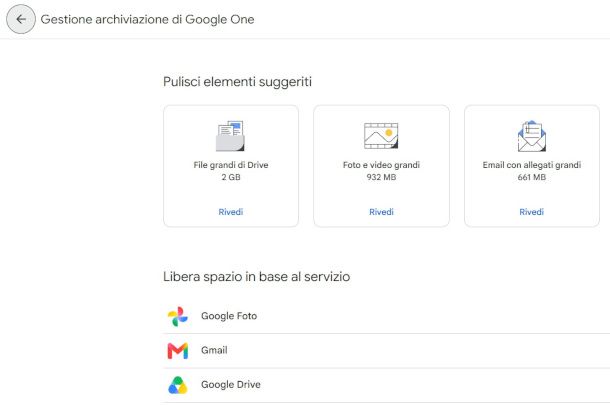Open Rivedi under Foto e video grandi
Image resolution: width=610 pixels, height=405 pixels.
pyautogui.click(x=381, y=212)
